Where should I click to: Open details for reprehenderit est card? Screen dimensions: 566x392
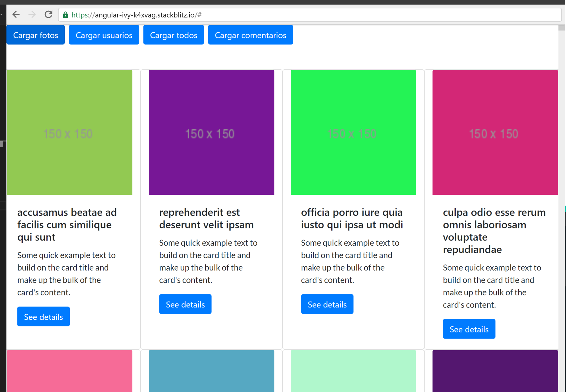[185, 304]
